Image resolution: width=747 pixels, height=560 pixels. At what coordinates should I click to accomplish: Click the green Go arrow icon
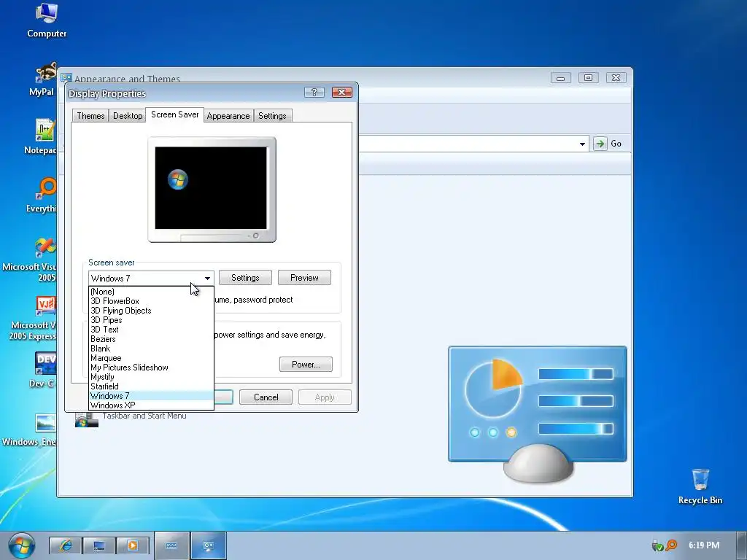(x=600, y=144)
